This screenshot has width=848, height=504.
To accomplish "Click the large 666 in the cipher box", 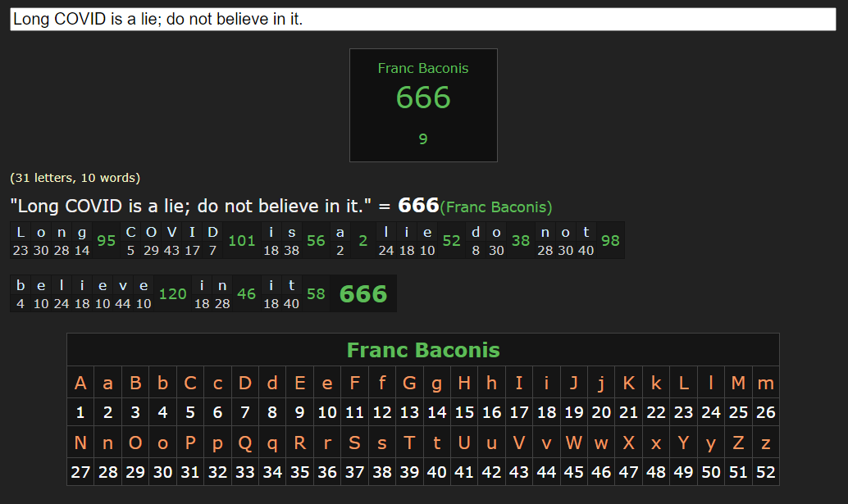I will (x=423, y=98).
